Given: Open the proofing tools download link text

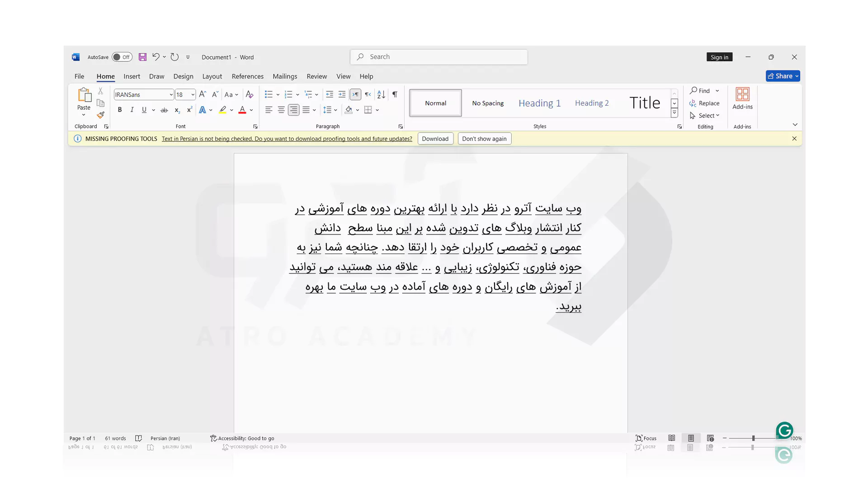Looking at the screenshot, I should 287,139.
